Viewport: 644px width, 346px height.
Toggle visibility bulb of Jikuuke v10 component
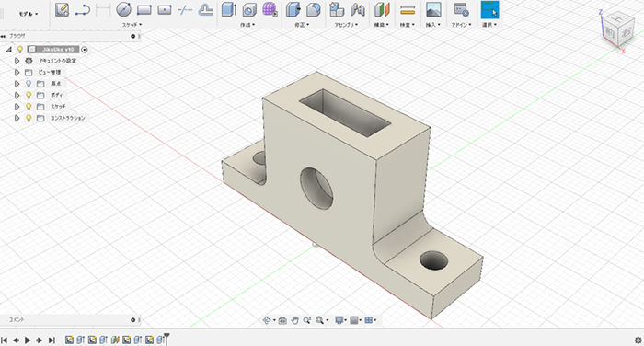pyautogui.click(x=19, y=50)
